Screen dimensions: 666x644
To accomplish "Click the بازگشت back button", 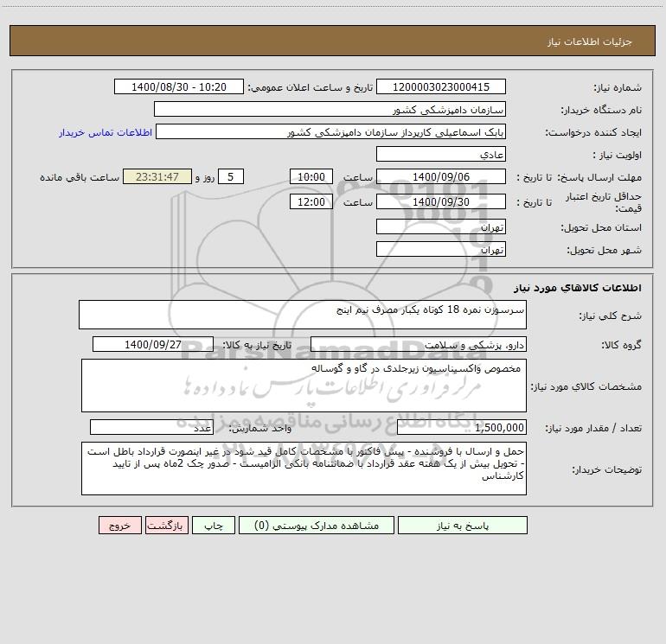I will (166, 525).
